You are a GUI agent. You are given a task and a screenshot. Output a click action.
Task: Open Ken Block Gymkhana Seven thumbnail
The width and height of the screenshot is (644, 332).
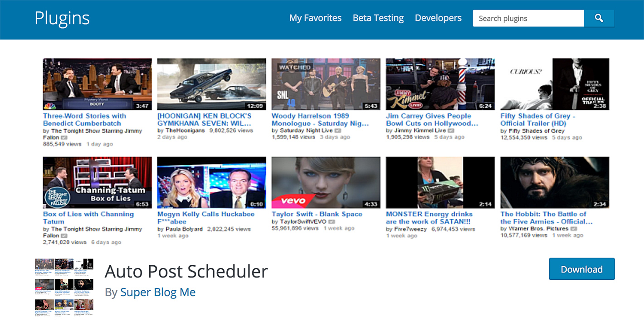[211, 84]
